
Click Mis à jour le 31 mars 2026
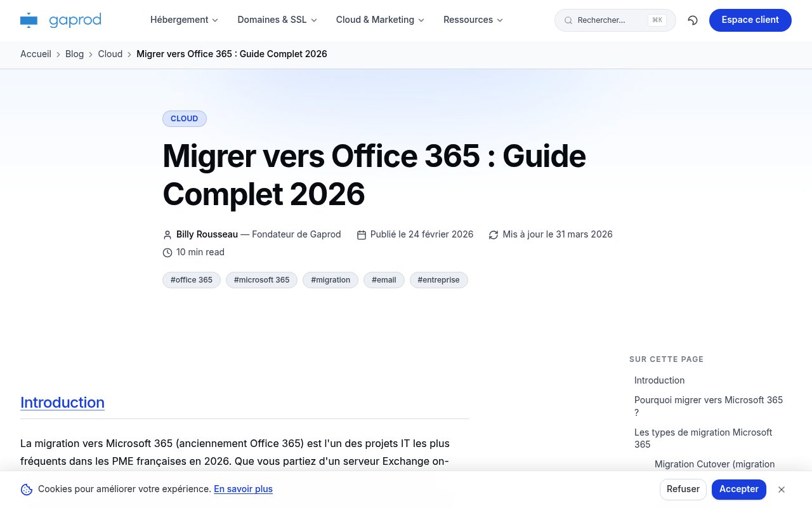(x=558, y=234)
